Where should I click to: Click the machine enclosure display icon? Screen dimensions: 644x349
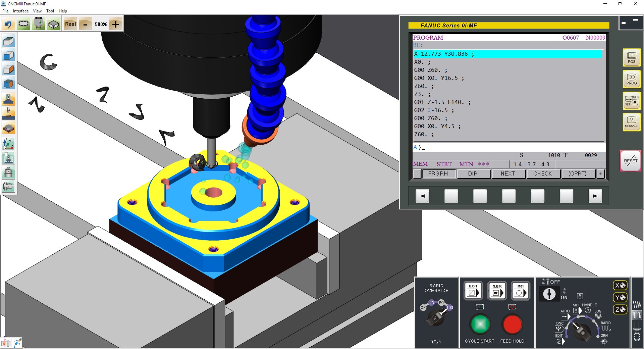[x=8, y=158]
